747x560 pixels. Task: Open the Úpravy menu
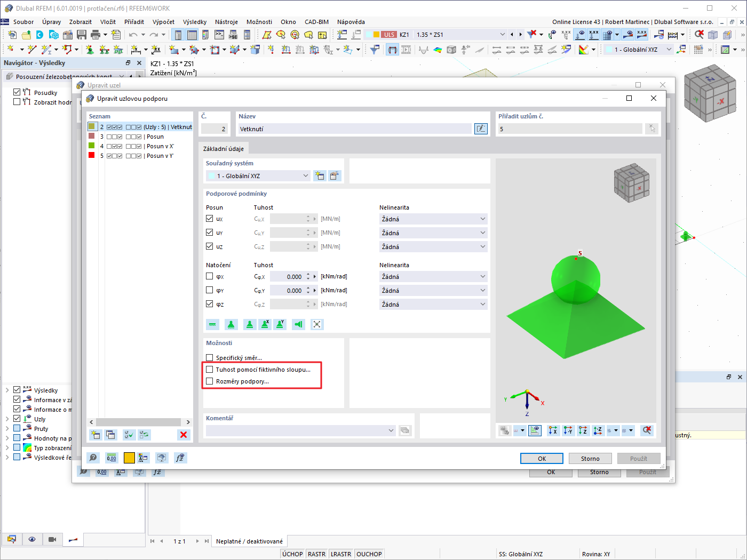(x=52, y=22)
